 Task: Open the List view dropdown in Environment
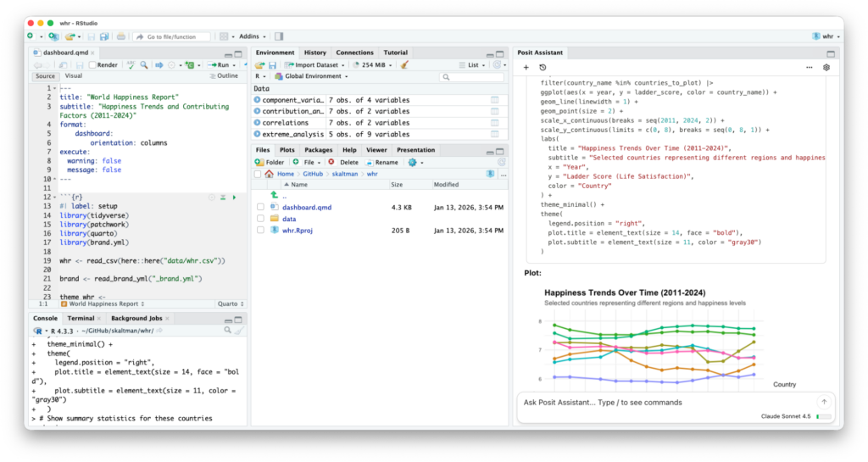(x=472, y=64)
